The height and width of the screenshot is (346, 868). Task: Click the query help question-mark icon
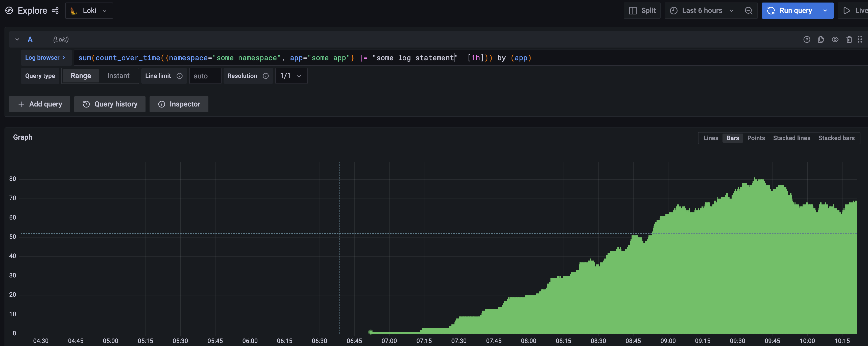(x=806, y=39)
